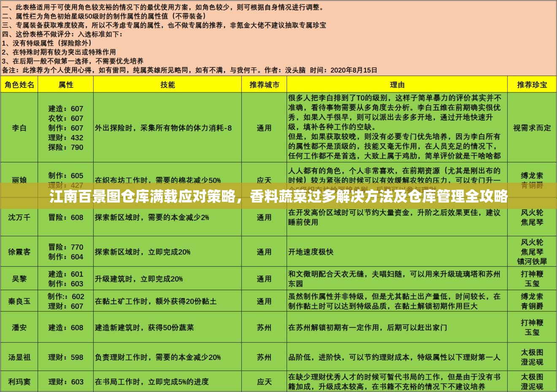The width and height of the screenshot is (557, 392).
Task: Click the note 1、没有特级属性（探险除外）
Action: 47,43
